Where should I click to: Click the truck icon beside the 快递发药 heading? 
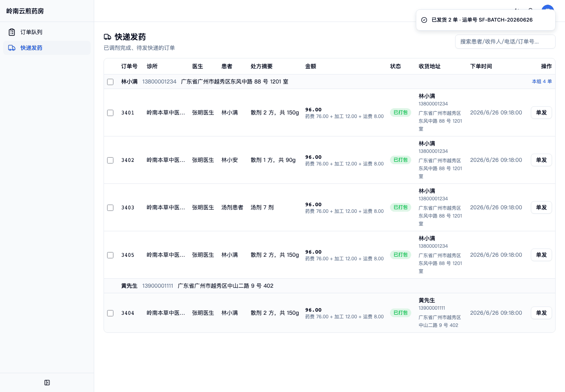coord(108,37)
